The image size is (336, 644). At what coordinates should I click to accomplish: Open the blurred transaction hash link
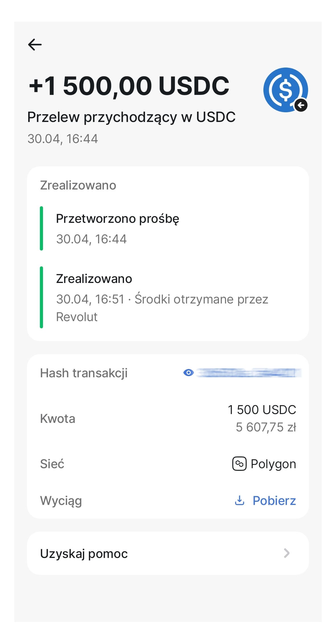pos(249,373)
